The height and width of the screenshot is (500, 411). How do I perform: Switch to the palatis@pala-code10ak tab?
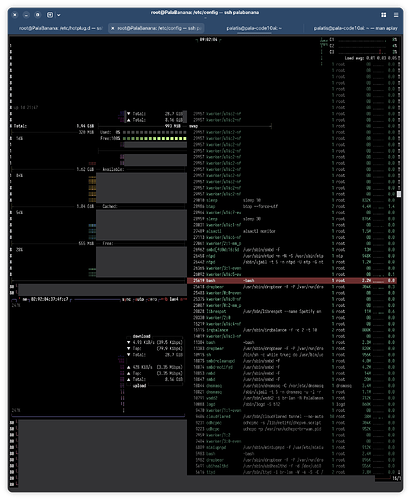254,28
